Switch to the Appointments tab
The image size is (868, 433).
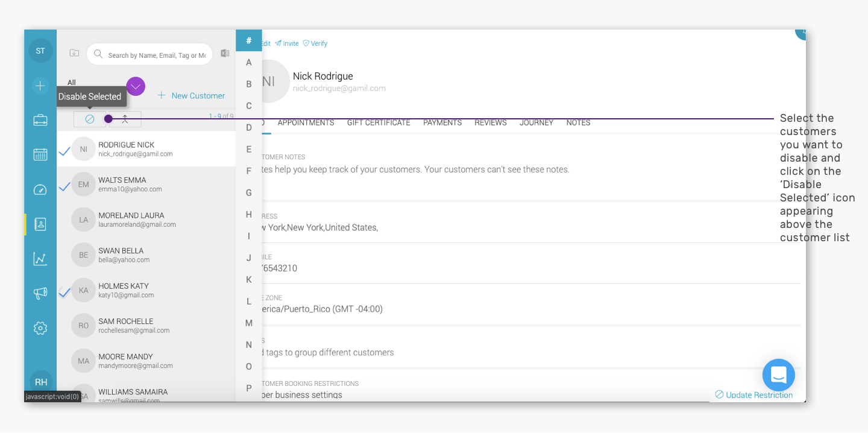pyautogui.click(x=306, y=122)
